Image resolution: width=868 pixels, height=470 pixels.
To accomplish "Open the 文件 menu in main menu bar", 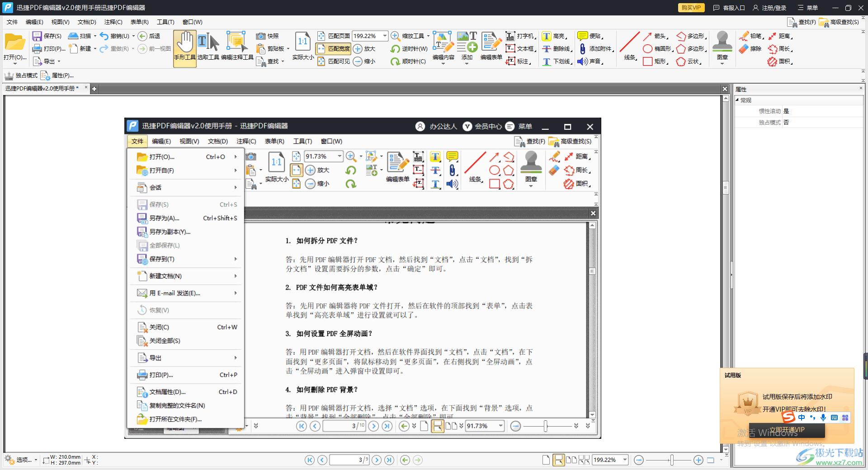I will tap(12, 22).
